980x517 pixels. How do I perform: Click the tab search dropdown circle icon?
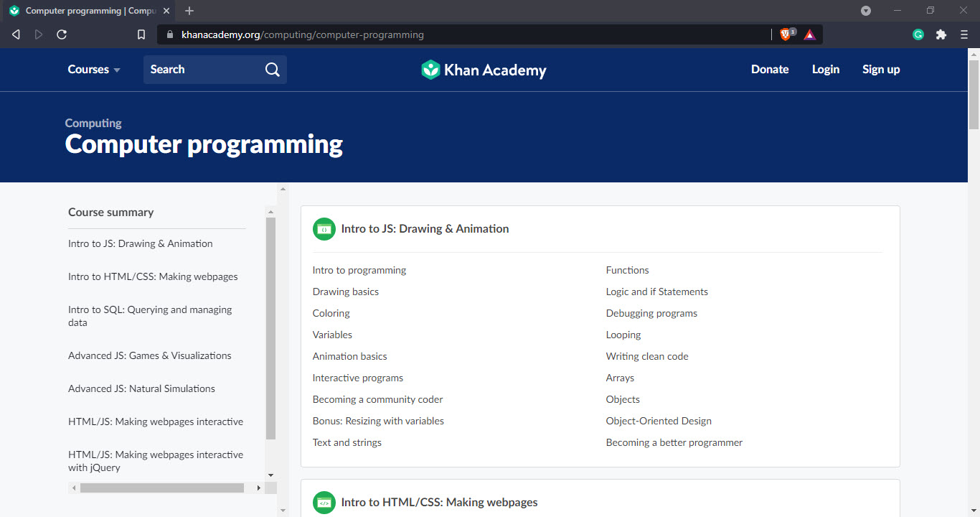coord(866,11)
